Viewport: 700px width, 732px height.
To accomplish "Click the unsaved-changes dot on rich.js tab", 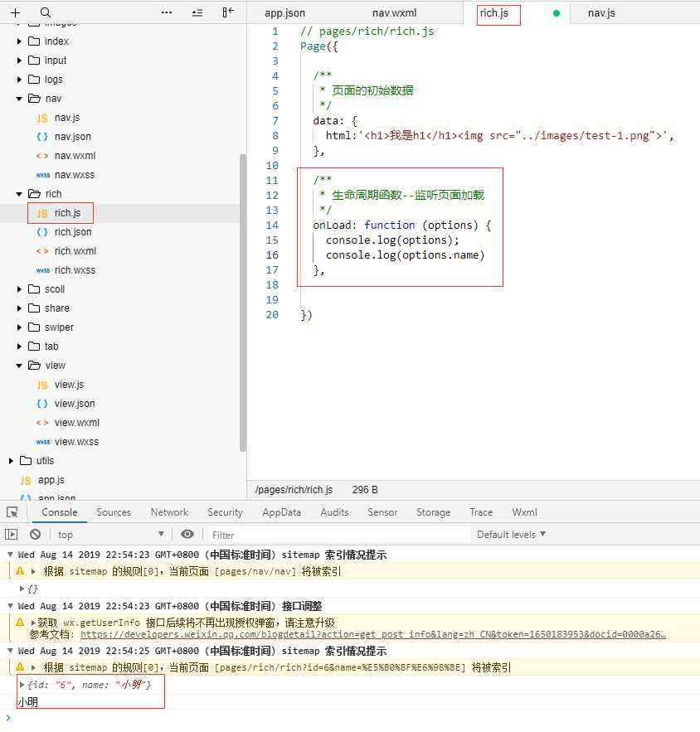I will pos(557,13).
